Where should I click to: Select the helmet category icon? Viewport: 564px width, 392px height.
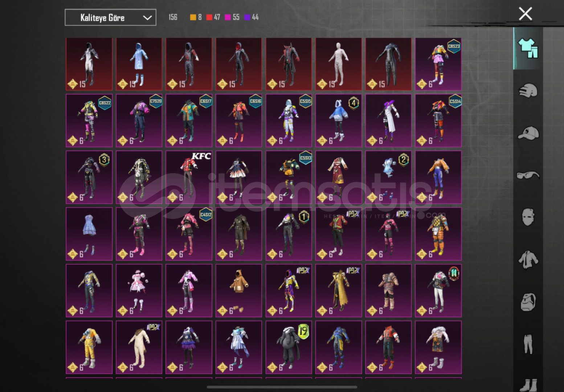click(528, 90)
